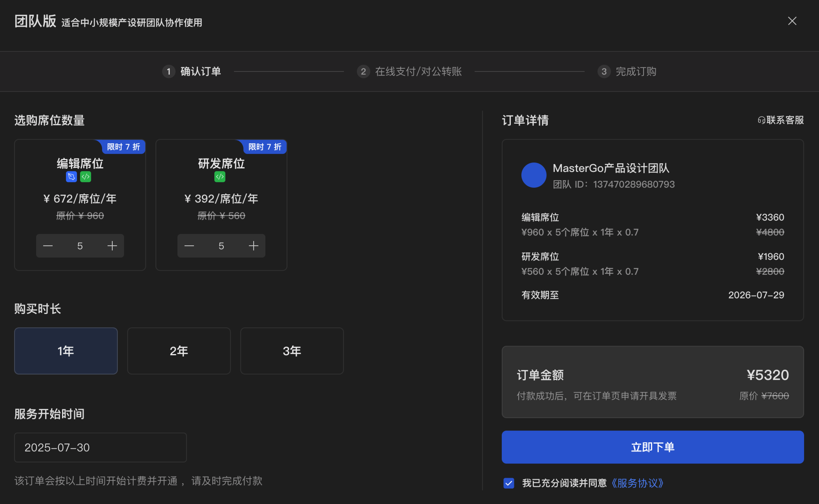Click the expiry date 2026-07-29
The width and height of the screenshot is (819, 504).
point(756,295)
